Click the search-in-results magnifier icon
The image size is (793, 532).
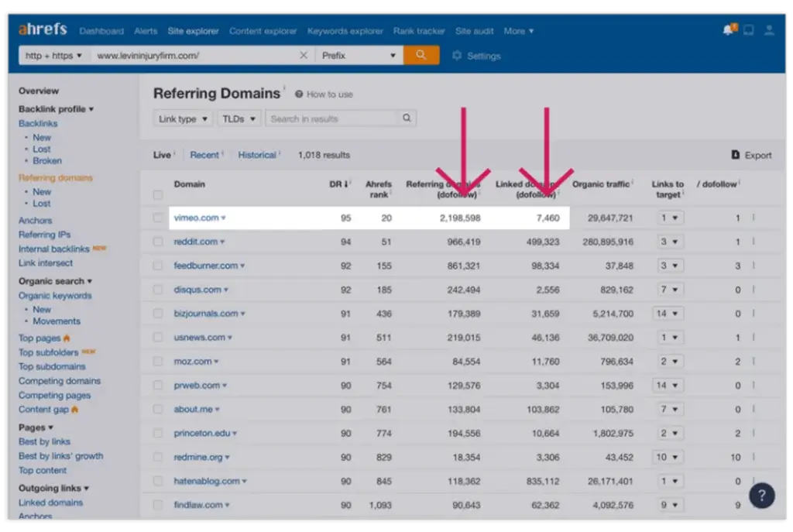click(x=407, y=118)
